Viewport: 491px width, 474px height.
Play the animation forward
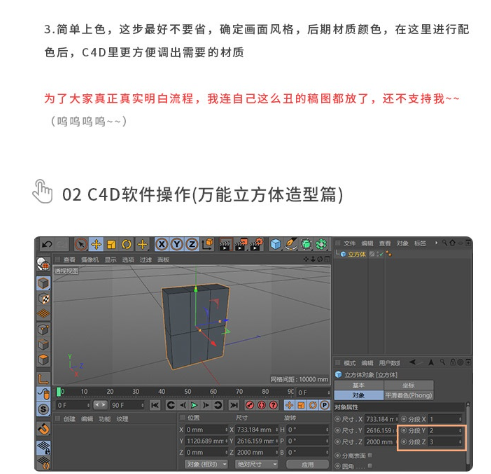pos(194,405)
